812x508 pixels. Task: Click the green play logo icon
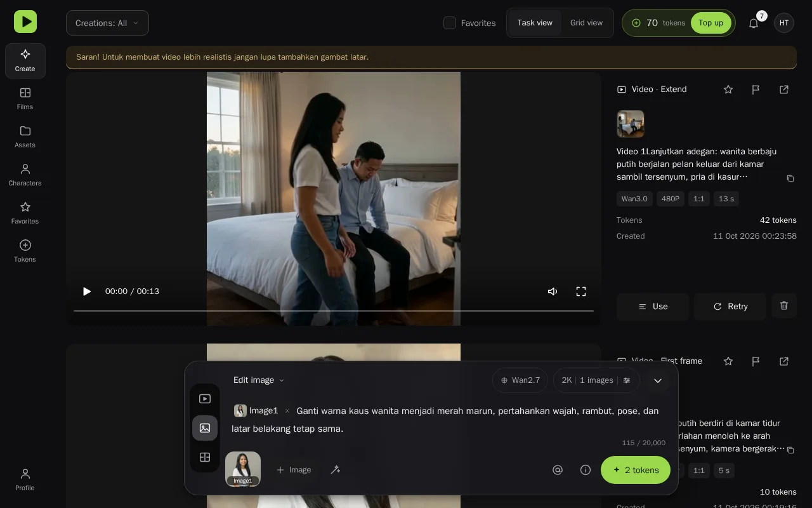point(25,22)
